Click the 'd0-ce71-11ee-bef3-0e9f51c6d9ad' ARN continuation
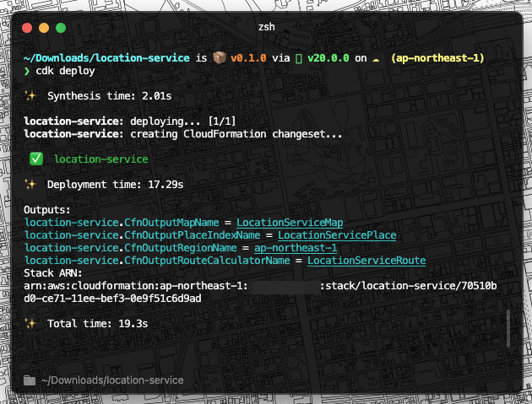532x404 pixels. [112, 299]
